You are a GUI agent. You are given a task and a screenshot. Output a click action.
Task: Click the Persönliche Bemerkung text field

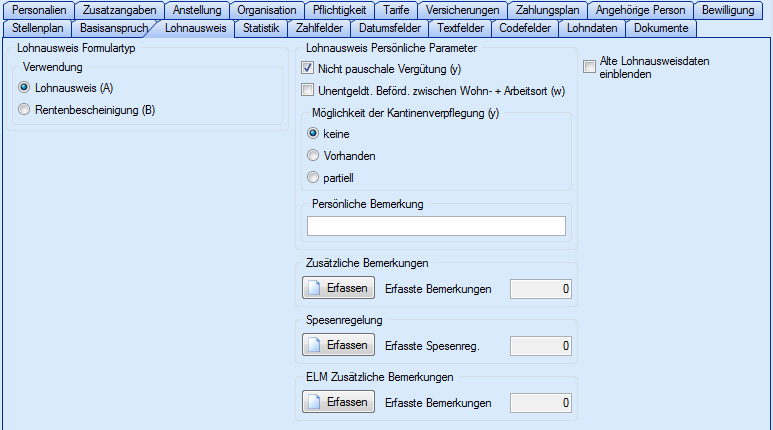(x=436, y=226)
